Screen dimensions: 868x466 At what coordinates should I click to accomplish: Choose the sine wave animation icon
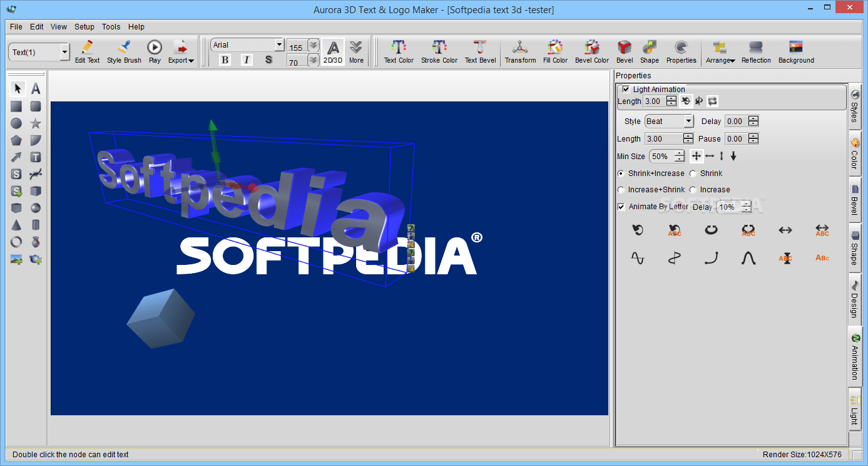637,257
